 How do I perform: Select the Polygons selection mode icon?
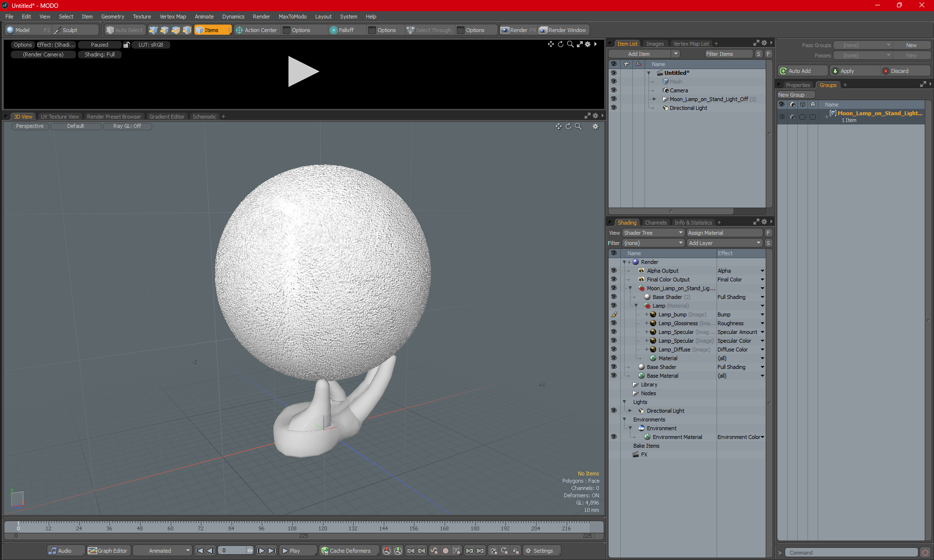176,30
